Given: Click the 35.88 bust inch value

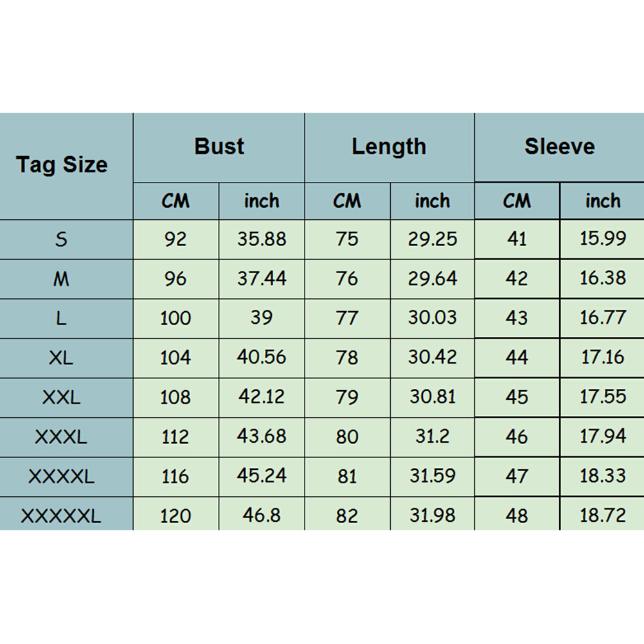Looking at the screenshot, I should pyautogui.click(x=262, y=239).
